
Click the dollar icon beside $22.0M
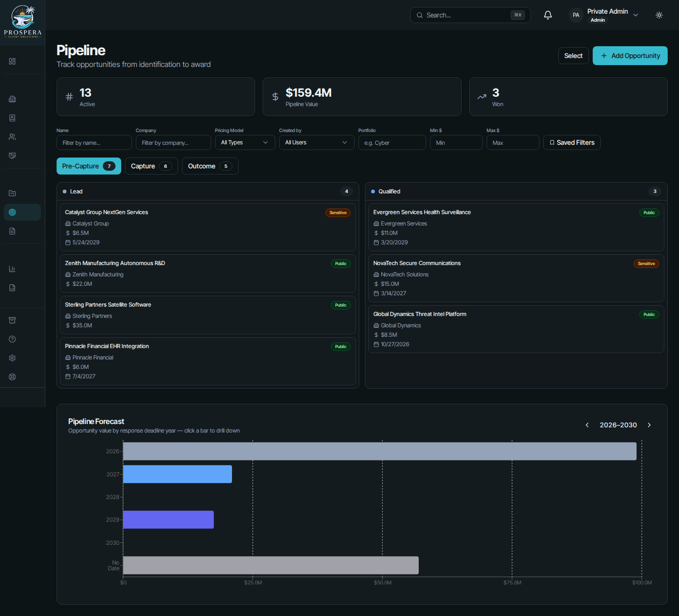click(x=68, y=284)
